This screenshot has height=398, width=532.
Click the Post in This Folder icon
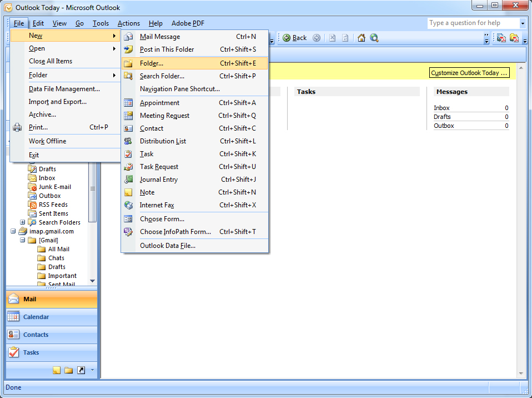tap(128, 49)
